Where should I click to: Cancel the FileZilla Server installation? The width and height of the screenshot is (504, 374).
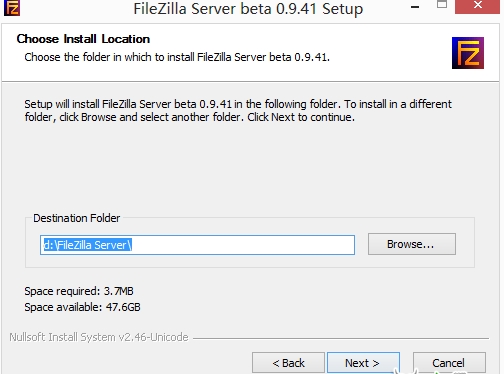point(449,363)
